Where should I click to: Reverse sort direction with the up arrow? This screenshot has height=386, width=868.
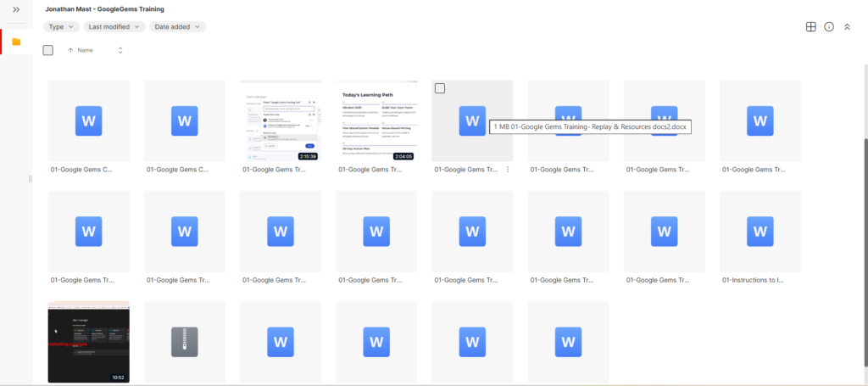pyautogui.click(x=70, y=50)
